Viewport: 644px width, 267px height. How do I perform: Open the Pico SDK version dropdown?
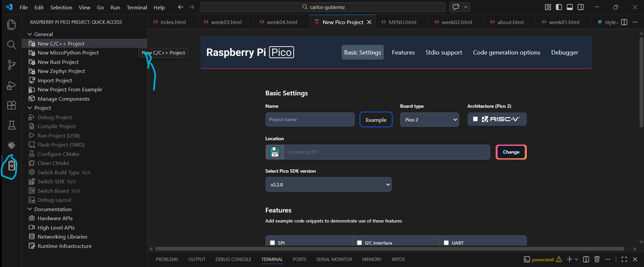tap(329, 184)
